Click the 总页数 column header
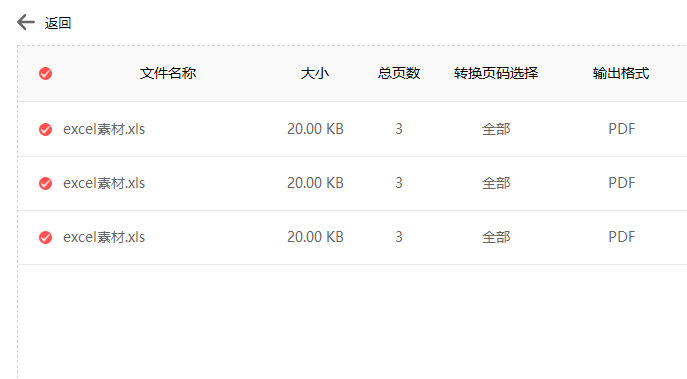687x379 pixels. point(399,73)
